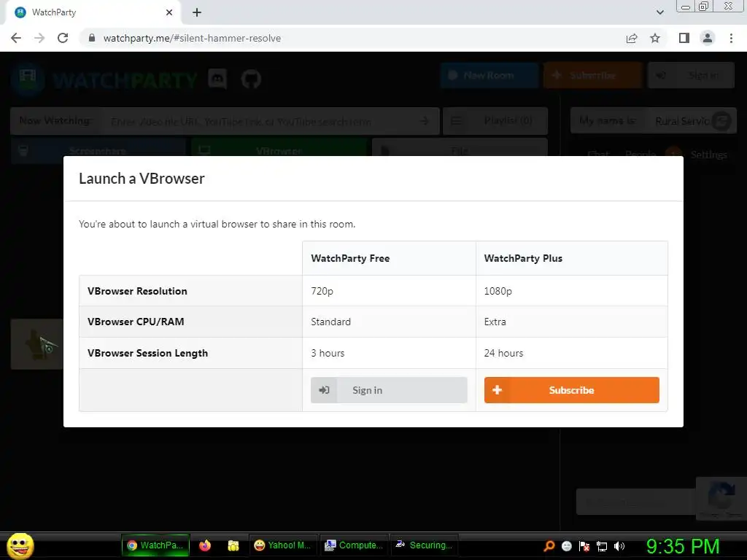
Task: Switch to the Chat tab
Action: 598,153
